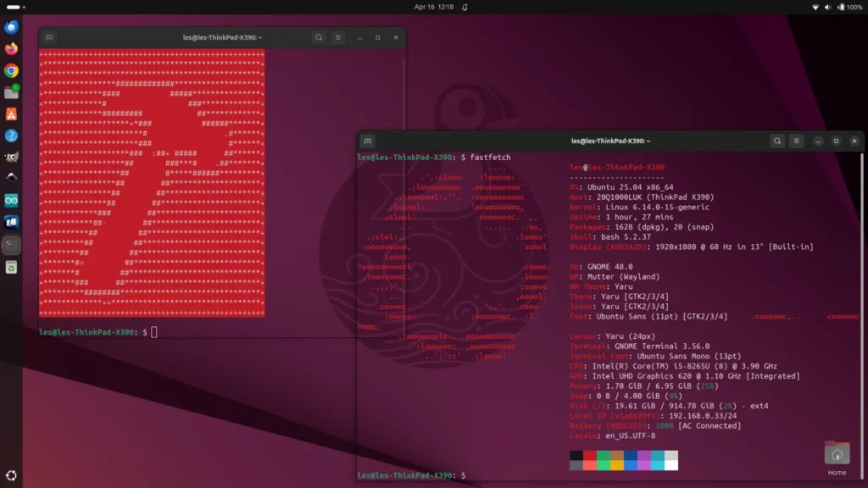The height and width of the screenshot is (488, 868).
Task: Open the hamburger menu of the background terminal
Action: coord(338,37)
